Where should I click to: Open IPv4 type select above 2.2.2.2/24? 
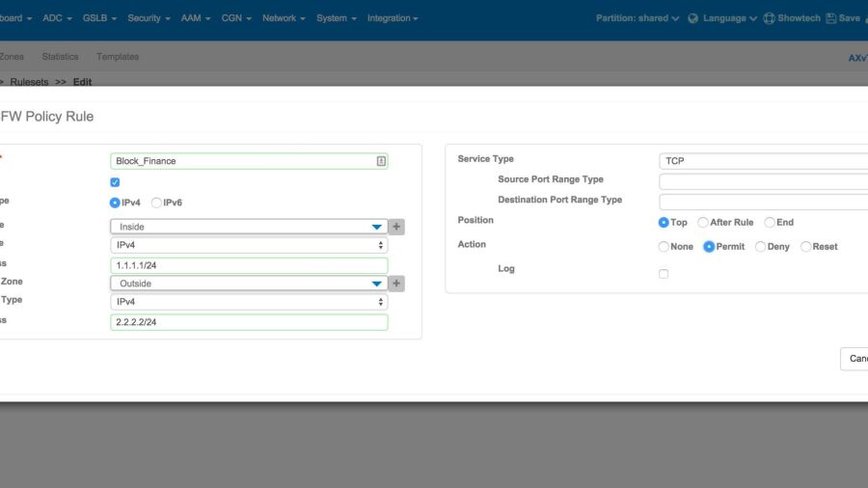pyautogui.click(x=249, y=302)
